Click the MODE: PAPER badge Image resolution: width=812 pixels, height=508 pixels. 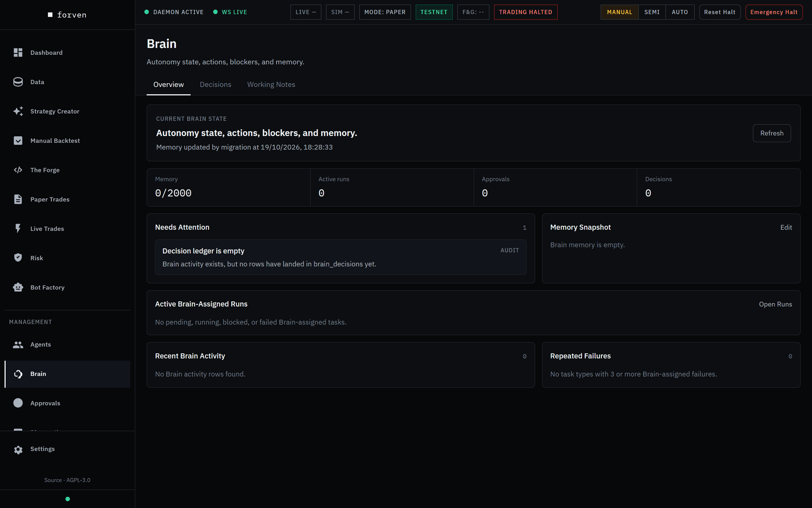[x=385, y=12]
